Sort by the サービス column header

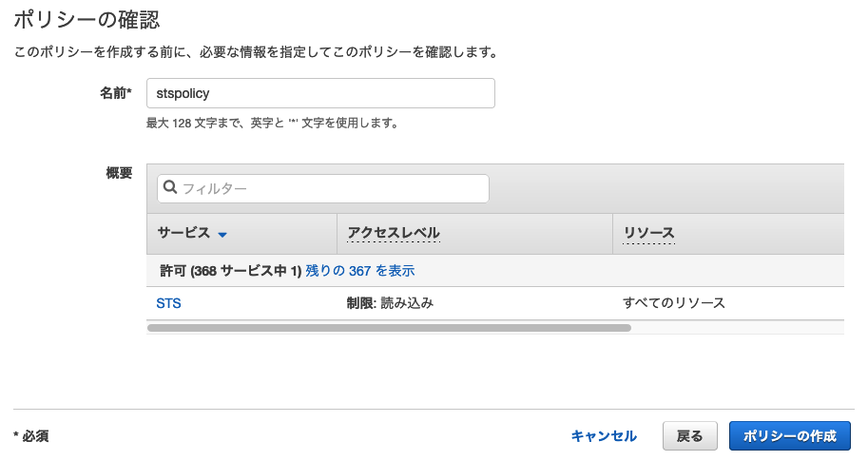pyautogui.click(x=183, y=234)
